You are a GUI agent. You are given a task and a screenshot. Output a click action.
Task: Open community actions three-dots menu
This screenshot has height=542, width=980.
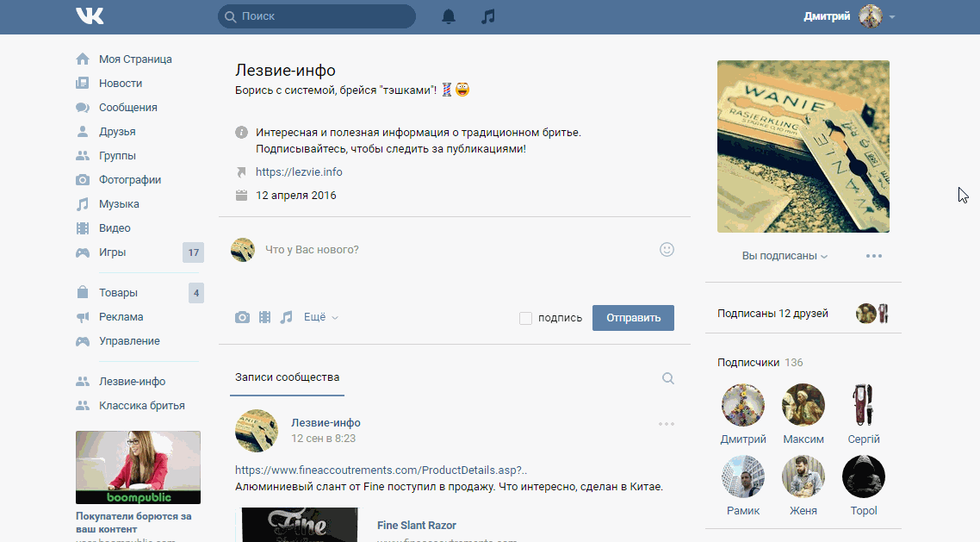pyautogui.click(x=874, y=256)
